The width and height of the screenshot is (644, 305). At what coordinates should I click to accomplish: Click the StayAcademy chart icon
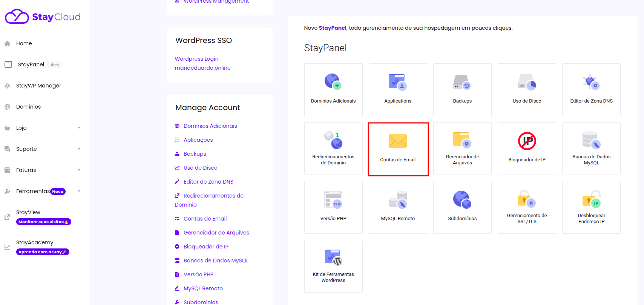tap(7, 247)
